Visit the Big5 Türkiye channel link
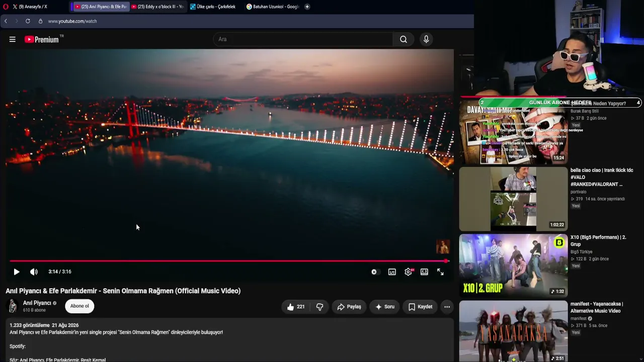644x362 pixels. pos(582,252)
